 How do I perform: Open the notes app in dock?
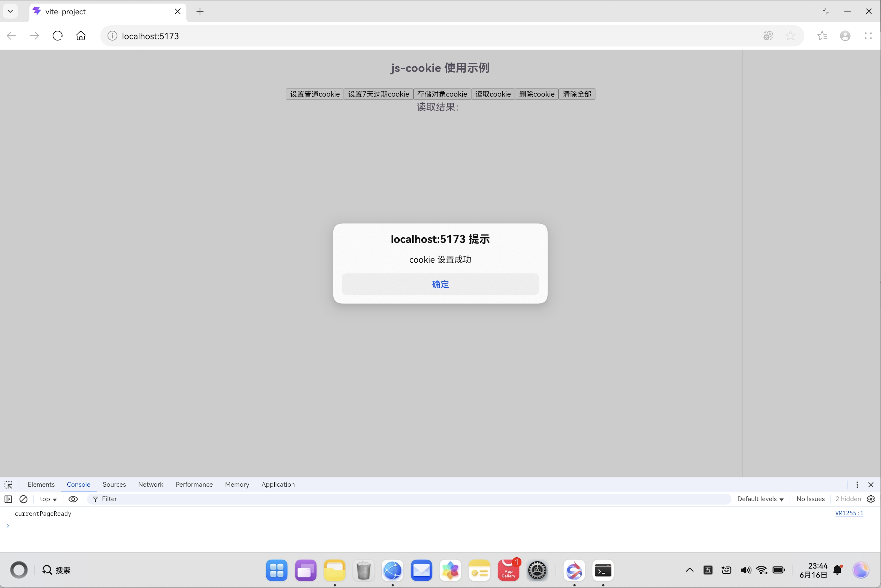pos(479,570)
